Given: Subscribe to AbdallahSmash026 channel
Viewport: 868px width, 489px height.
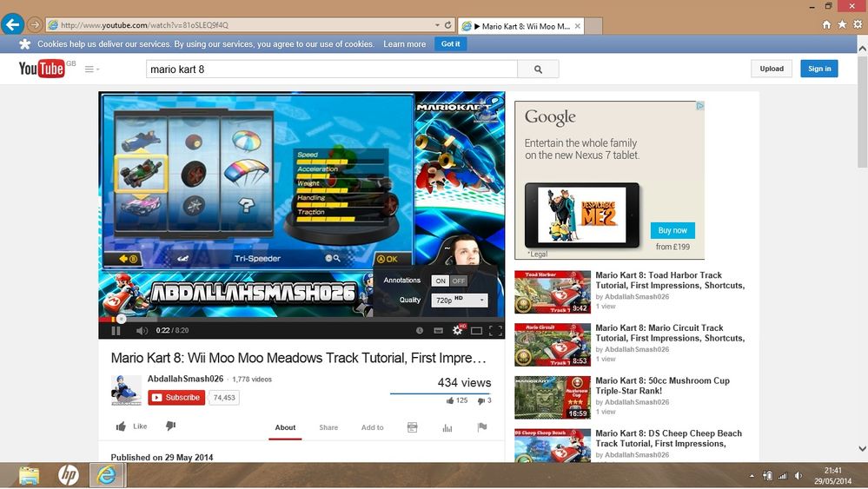Looking at the screenshot, I should pos(176,397).
